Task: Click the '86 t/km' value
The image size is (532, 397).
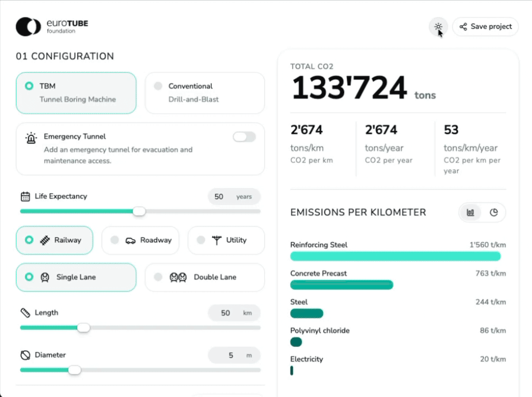Action: 492,330
